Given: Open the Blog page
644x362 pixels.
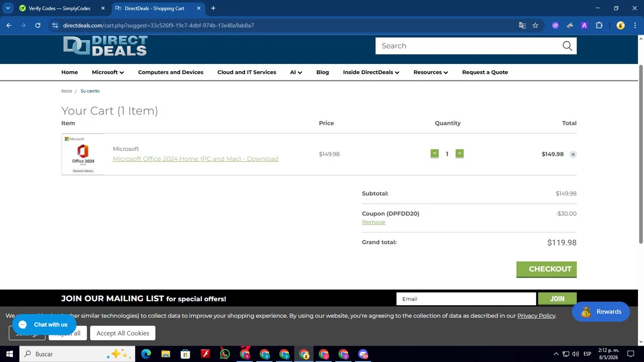Looking at the screenshot, I should [x=322, y=72].
